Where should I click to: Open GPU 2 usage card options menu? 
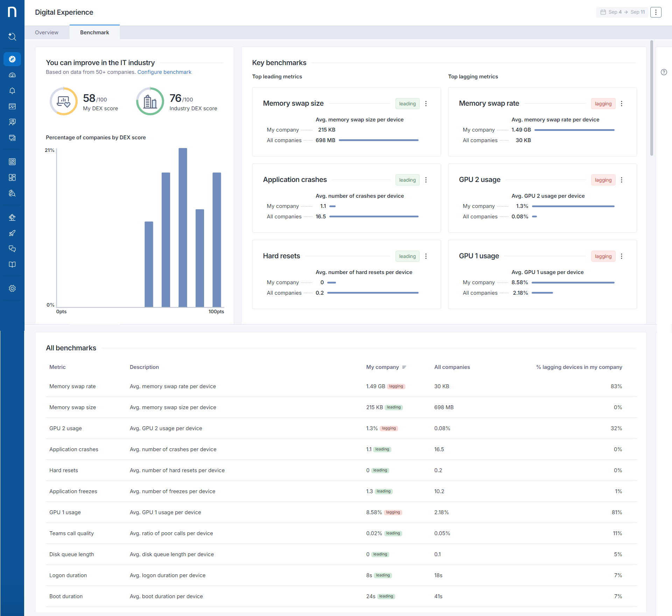(x=622, y=180)
